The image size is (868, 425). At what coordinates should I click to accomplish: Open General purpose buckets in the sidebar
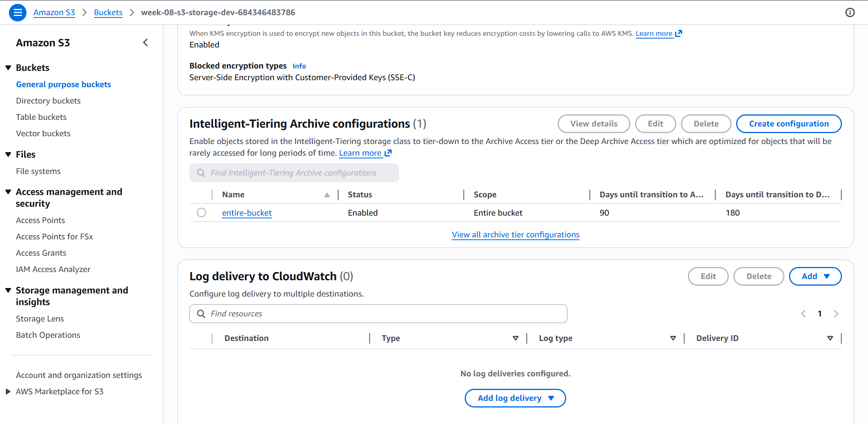[x=63, y=84]
